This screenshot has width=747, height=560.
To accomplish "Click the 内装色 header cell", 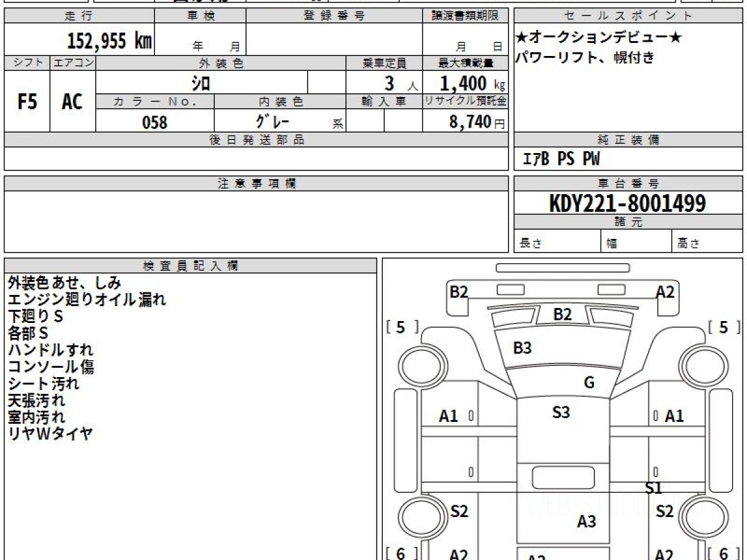I will point(280,101).
